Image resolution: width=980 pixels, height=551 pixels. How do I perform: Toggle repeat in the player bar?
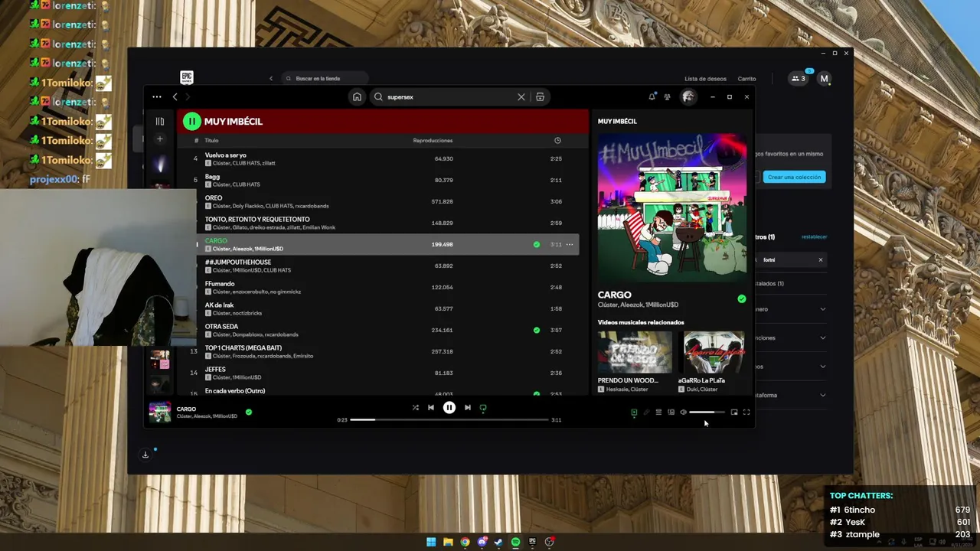tap(483, 408)
